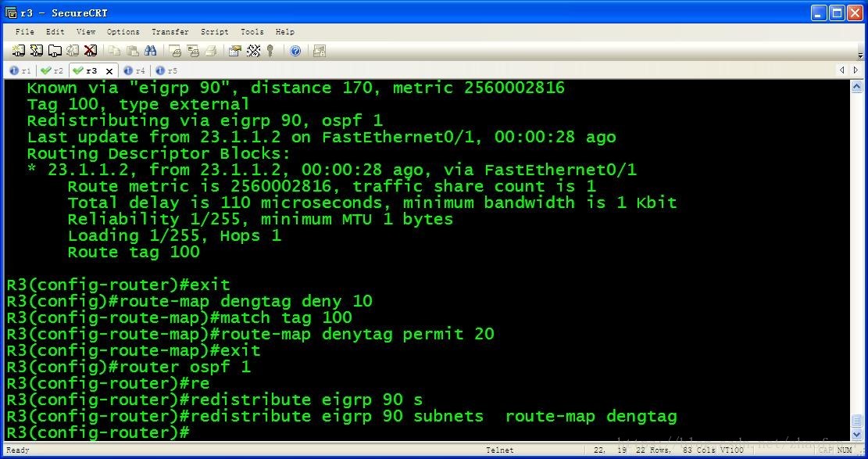Screen dimensions: 868x459
Task: Click the terminal scrollbar up arrow
Action: (856, 87)
